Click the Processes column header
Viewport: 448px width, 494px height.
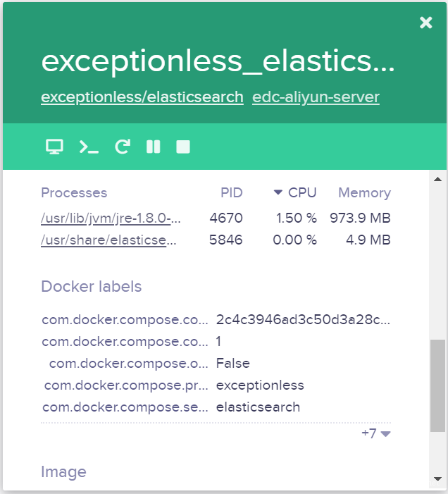coord(74,192)
